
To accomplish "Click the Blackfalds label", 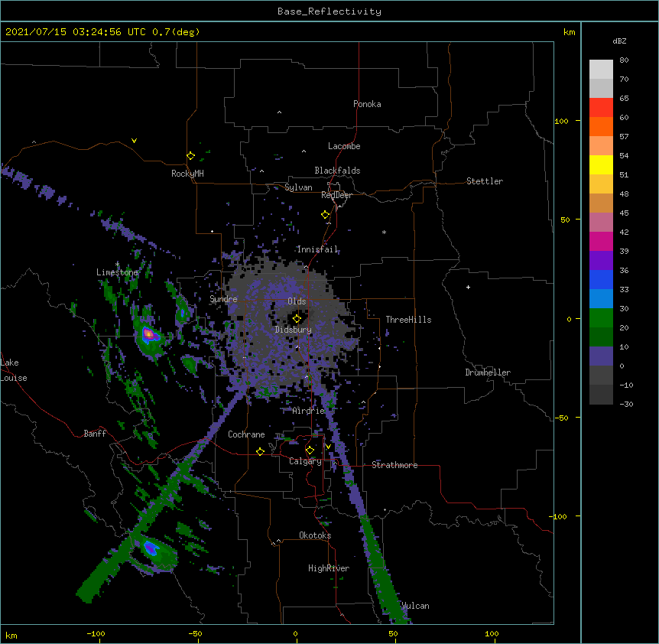I will pyautogui.click(x=337, y=171).
